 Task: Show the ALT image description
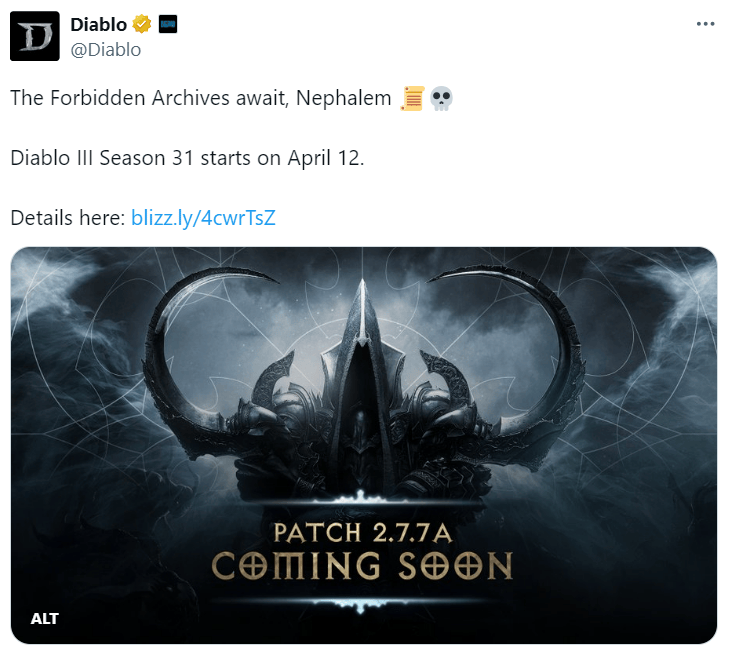tap(45, 618)
